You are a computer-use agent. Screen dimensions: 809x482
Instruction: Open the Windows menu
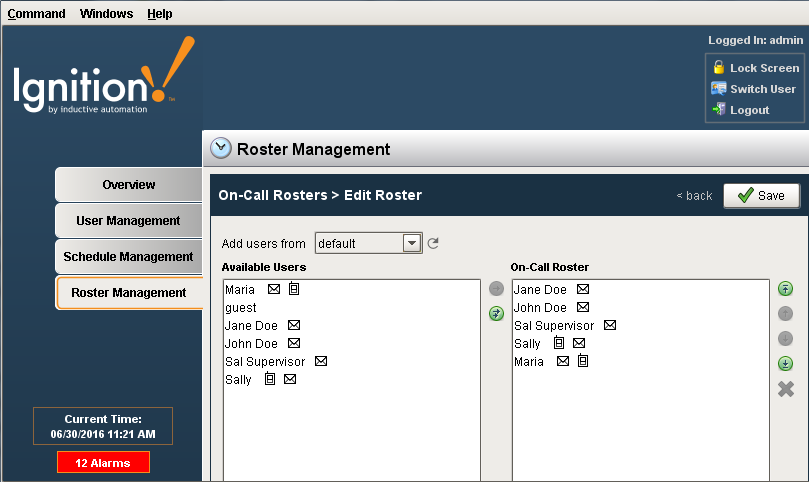coord(106,13)
